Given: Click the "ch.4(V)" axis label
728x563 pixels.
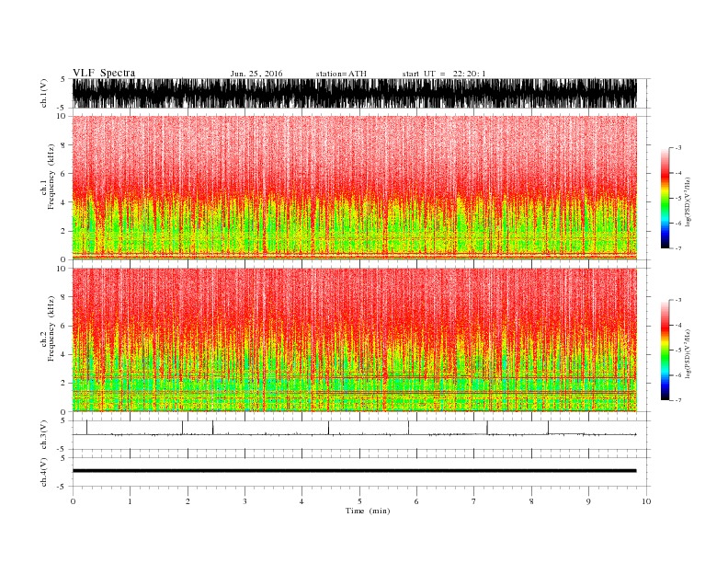Looking at the screenshot, I should (x=44, y=472).
